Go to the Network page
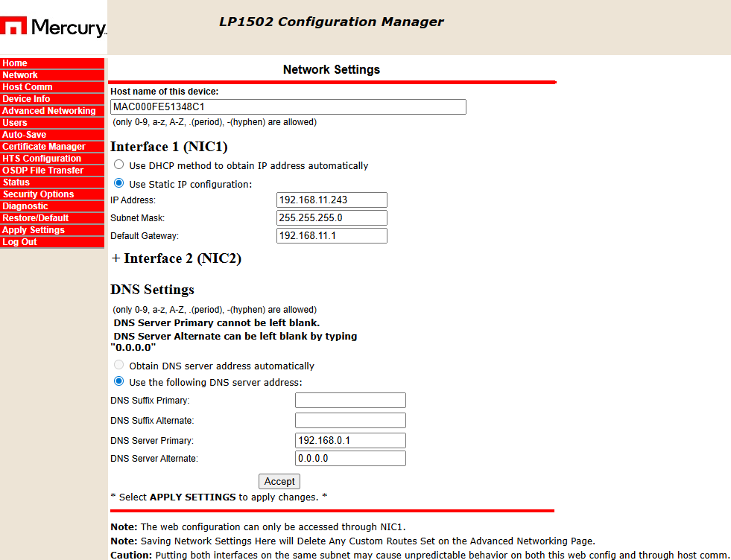Screen dimensions: 731x560 pos(51,75)
